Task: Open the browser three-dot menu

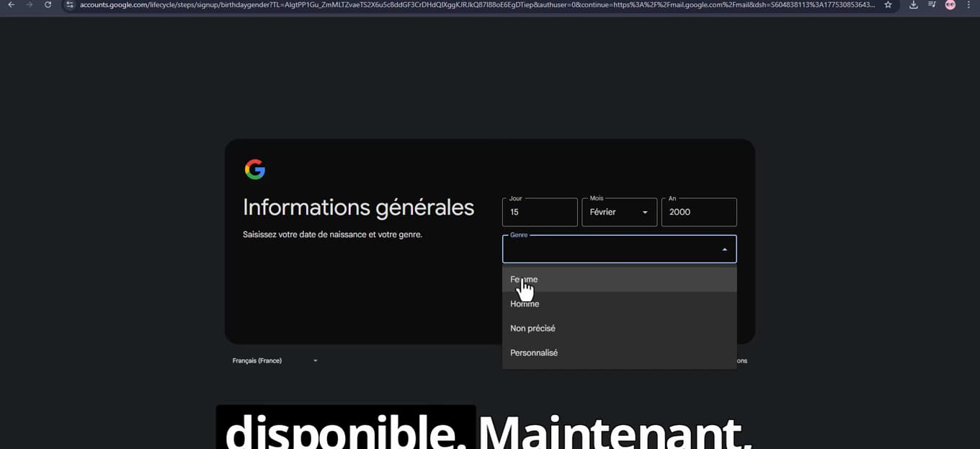Action: tap(968, 4)
